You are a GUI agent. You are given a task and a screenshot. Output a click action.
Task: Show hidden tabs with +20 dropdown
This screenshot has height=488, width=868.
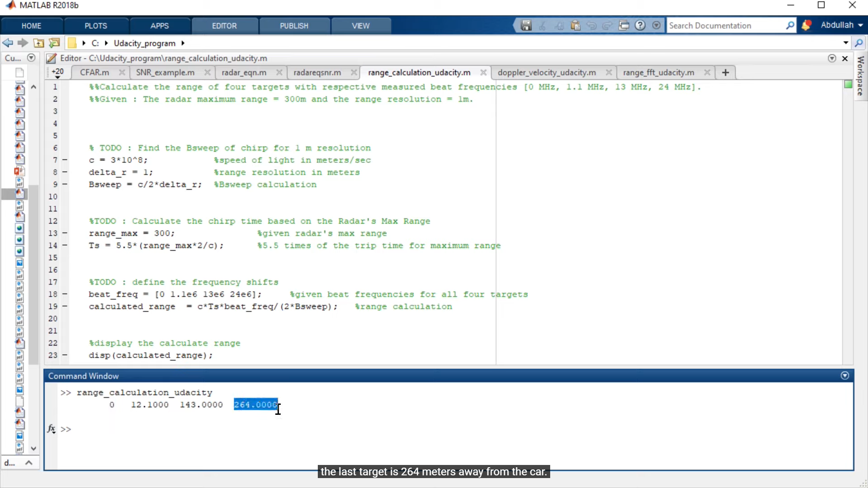57,73
